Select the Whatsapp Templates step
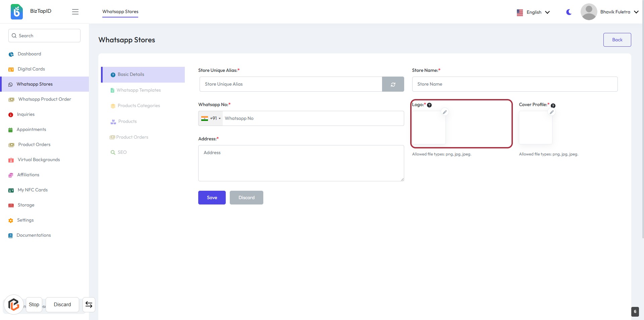Screen dimensions: 644x320 coord(139,90)
